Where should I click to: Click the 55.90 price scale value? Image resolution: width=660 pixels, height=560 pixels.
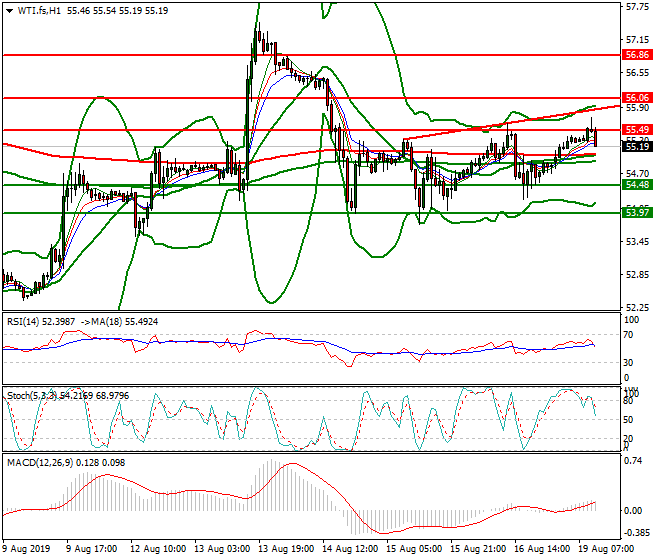(638, 108)
